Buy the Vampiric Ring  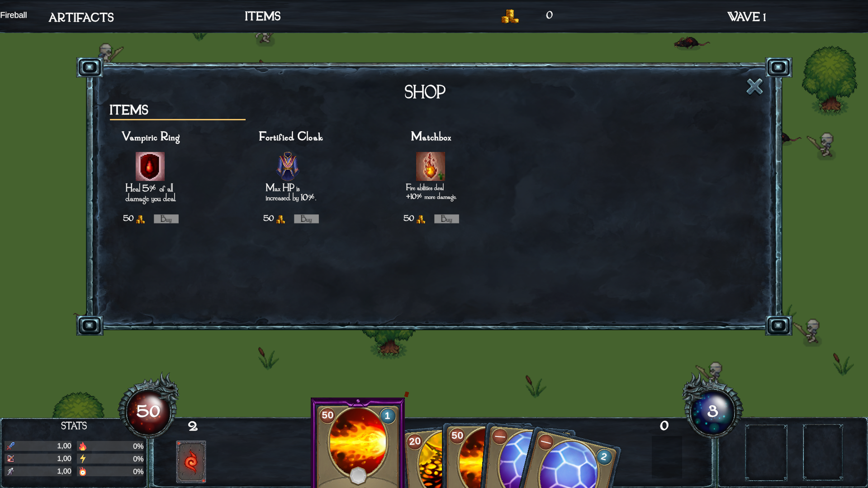click(166, 219)
